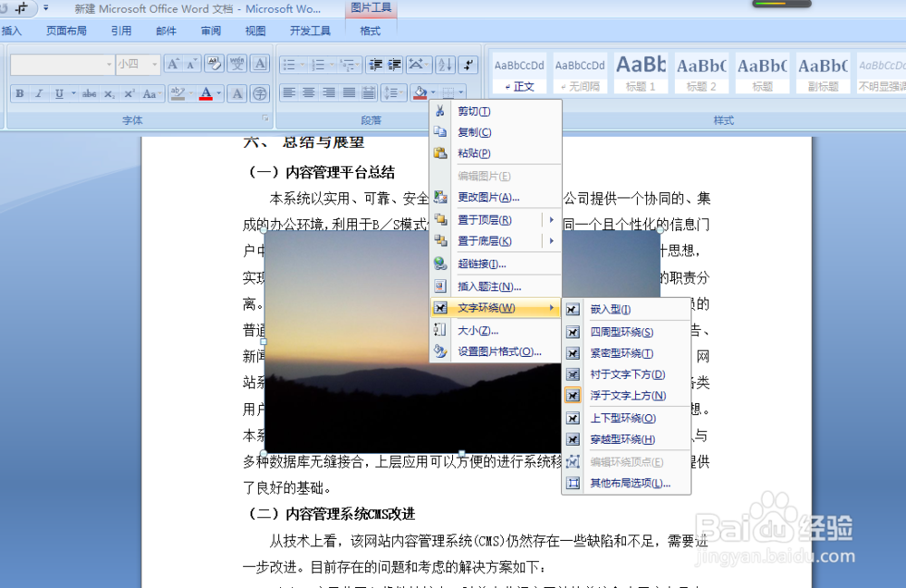Image resolution: width=906 pixels, height=588 pixels.
Task: Choose 复制 from the context menu
Action: point(496,131)
